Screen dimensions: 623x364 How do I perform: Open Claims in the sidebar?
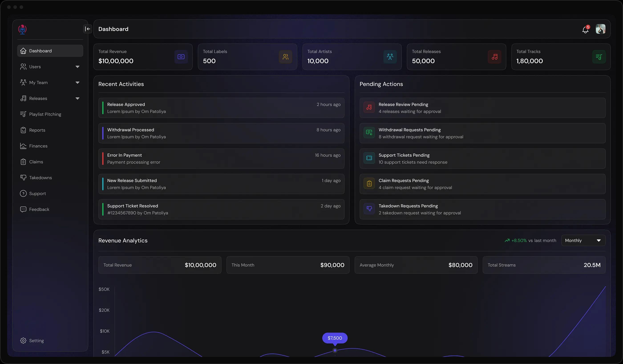[x=50, y=162]
